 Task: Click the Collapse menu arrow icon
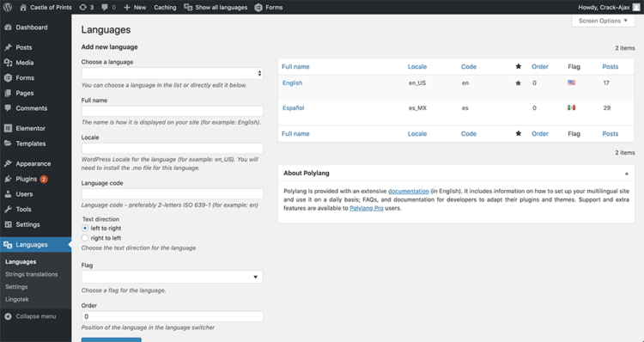click(x=9, y=316)
